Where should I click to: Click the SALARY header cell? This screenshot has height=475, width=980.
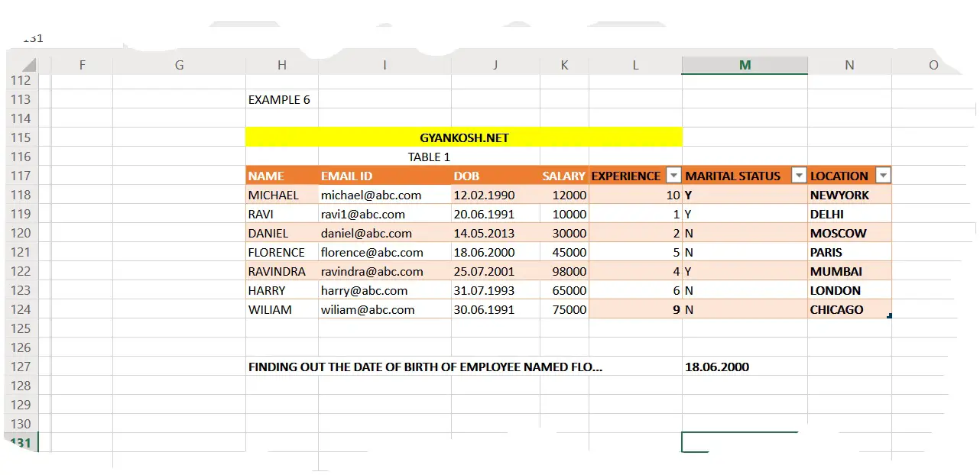564,176
